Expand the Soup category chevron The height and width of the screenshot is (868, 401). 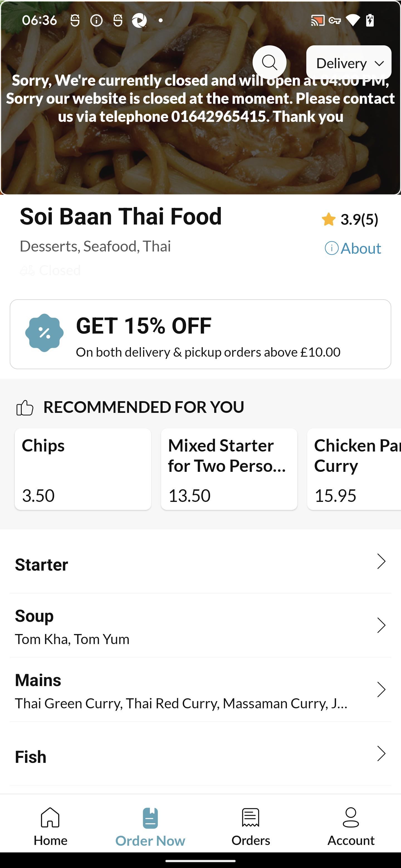[381, 625]
